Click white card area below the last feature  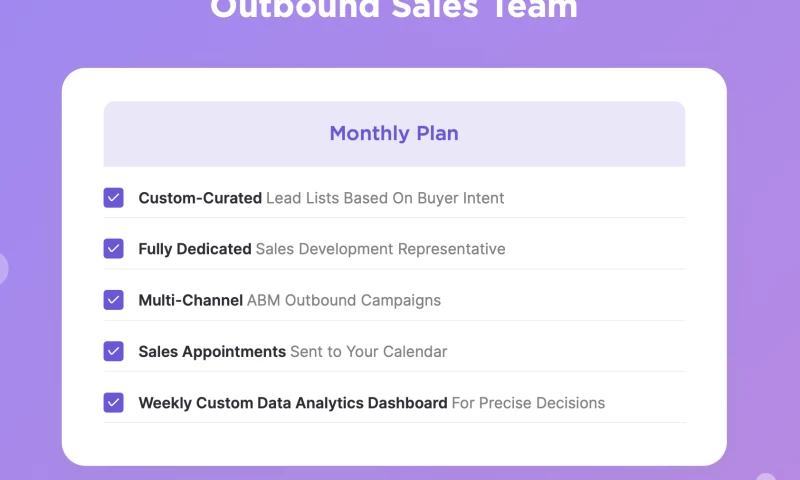click(394, 443)
